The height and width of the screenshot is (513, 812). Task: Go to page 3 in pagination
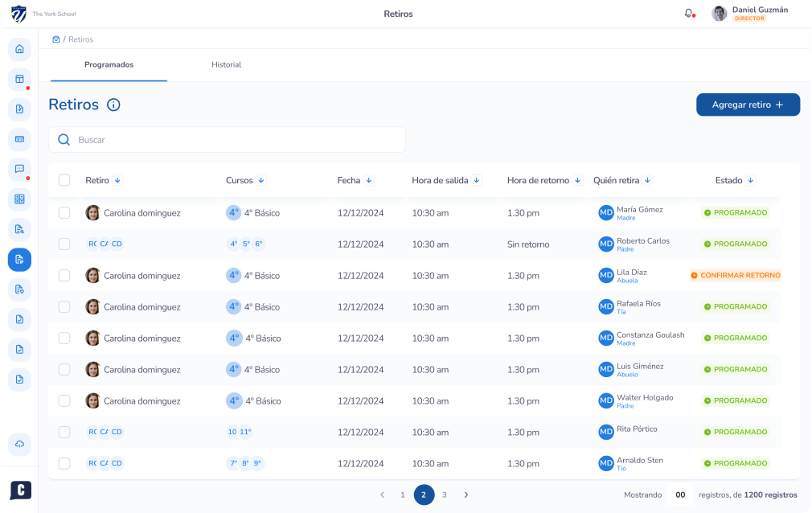click(x=444, y=495)
